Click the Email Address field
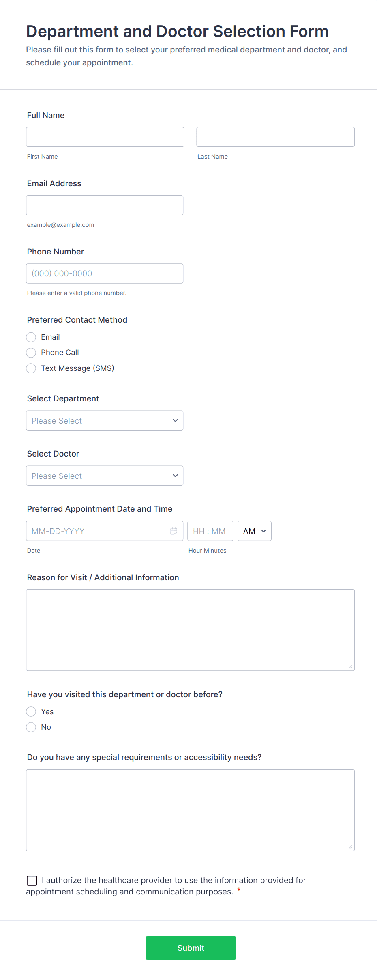This screenshot has height=980, width=377. (x=105, y=205)
